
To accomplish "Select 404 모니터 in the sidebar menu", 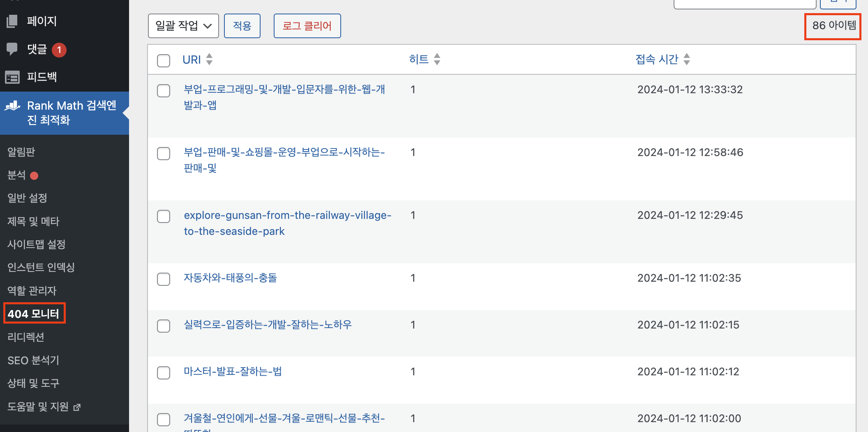I will coord(34,313).
